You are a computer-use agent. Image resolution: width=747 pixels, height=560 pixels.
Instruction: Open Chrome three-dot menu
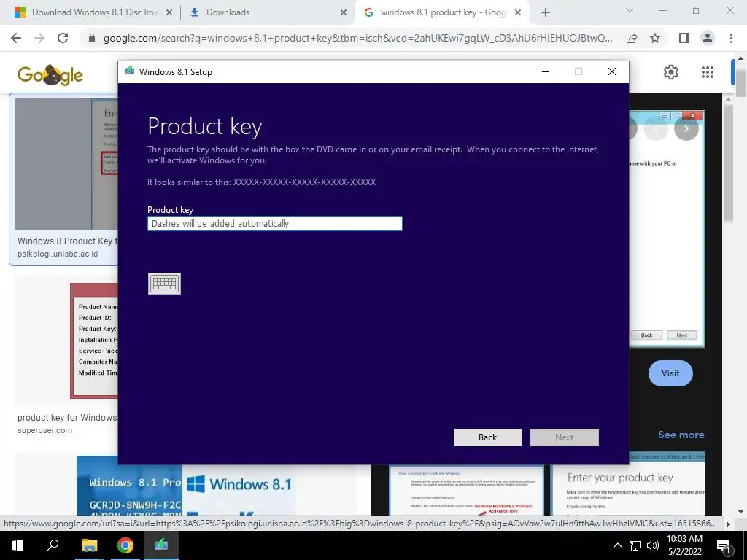click(731, 38)
